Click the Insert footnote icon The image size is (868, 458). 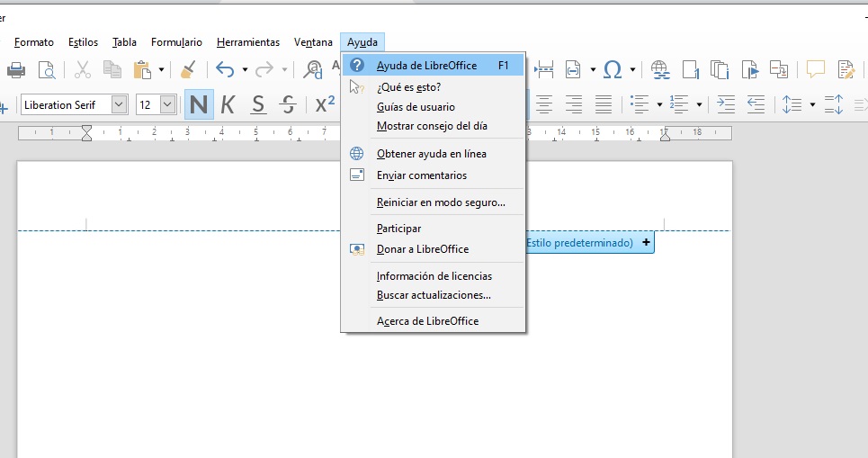pyautogui.click(x=690, y=70)
